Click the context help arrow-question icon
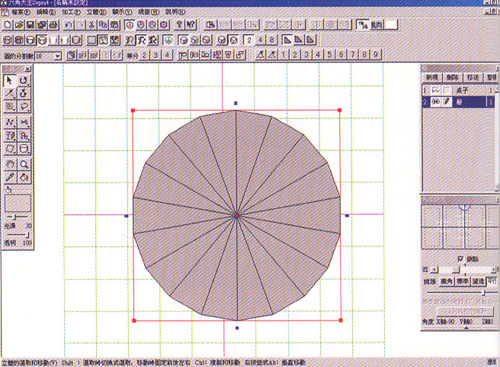The width and height of the screenshot is (500, 367). coord(191,25)
